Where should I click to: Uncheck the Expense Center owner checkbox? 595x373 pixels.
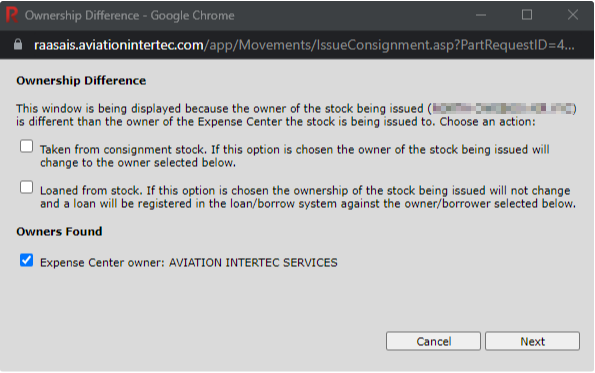[x=27, y=260]
